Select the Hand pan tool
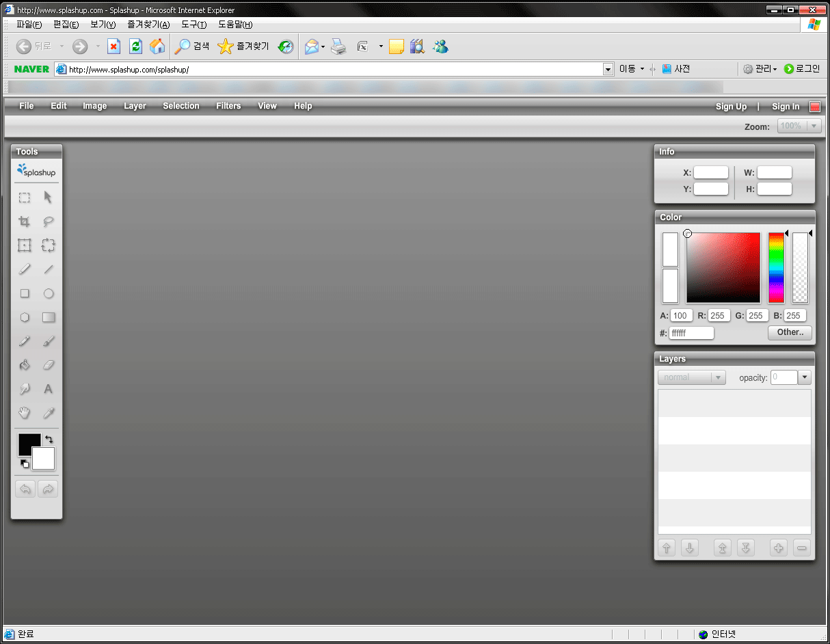Viewport: 830px width, 644px height. point(25,413)
